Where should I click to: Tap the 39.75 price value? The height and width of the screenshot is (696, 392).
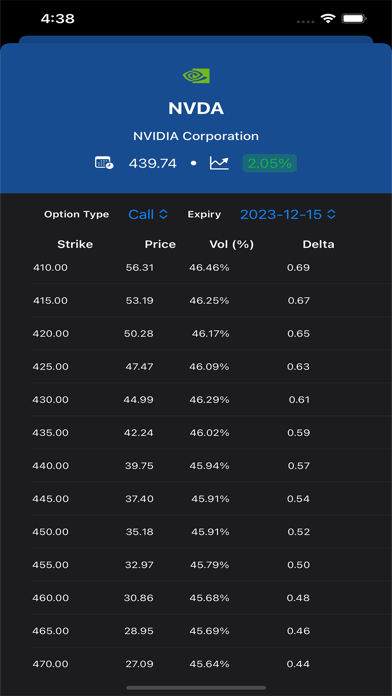click(139, 466)
